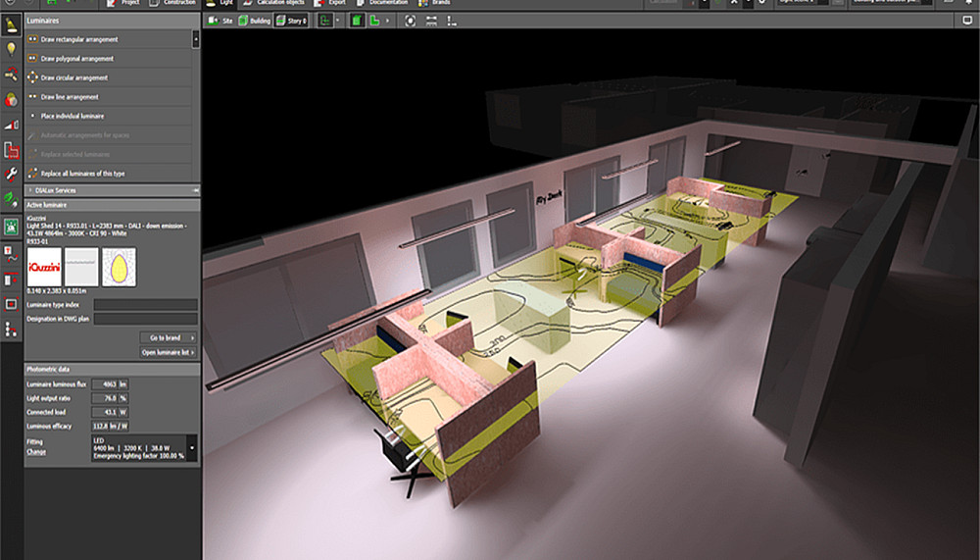Screen dimensions: 980x560
Task: Click the Light output ratio value field
Action: [110, 398]
